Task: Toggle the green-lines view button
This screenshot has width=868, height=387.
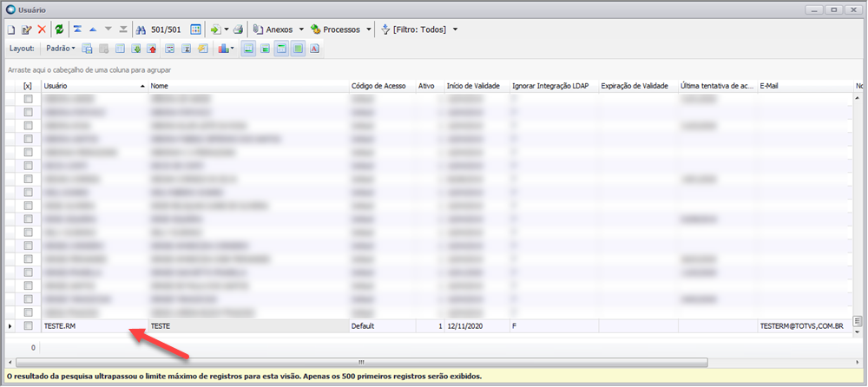Action: point(265,49)
